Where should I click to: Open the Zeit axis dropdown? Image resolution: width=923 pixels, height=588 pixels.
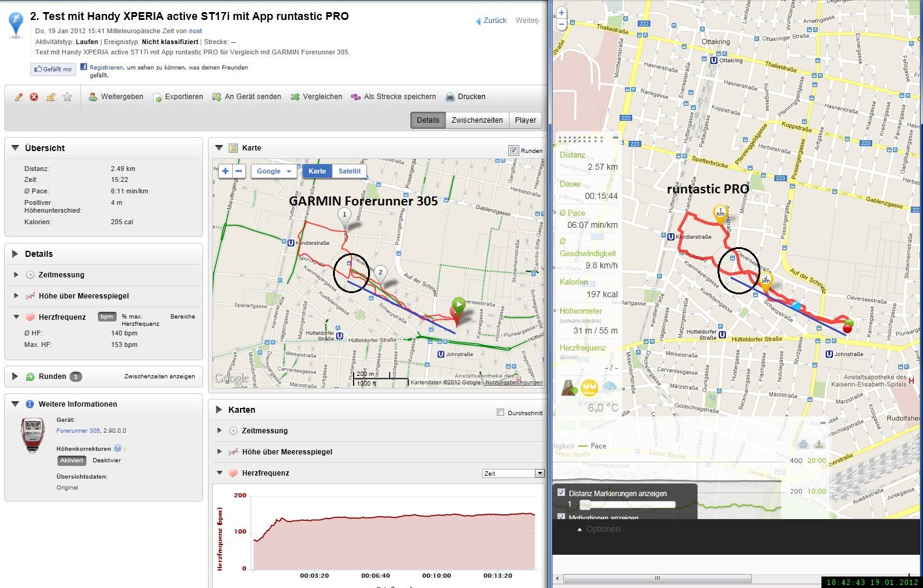tap(513, 473)
